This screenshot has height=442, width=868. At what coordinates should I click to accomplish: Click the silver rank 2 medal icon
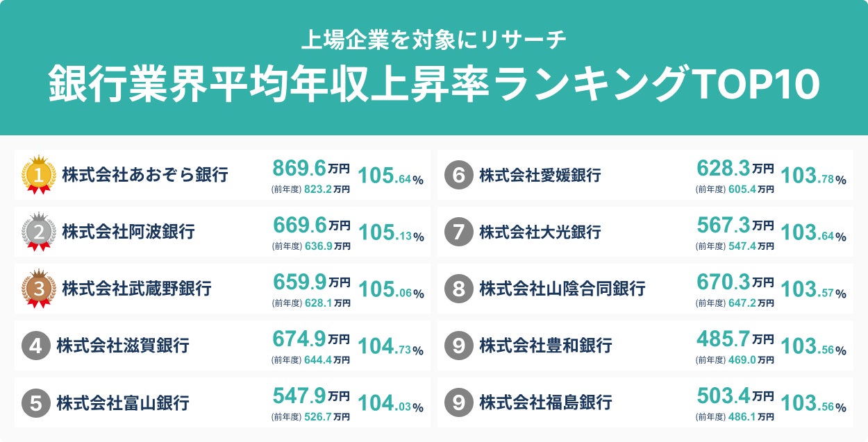pyautogui.click(x=39, y=231)
